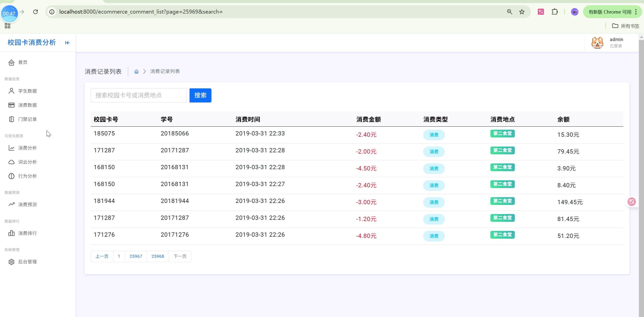Open 词云分析 from the sidebar
Image resolution: width=644 pixels, height=317 pixels.
point(27,162)
